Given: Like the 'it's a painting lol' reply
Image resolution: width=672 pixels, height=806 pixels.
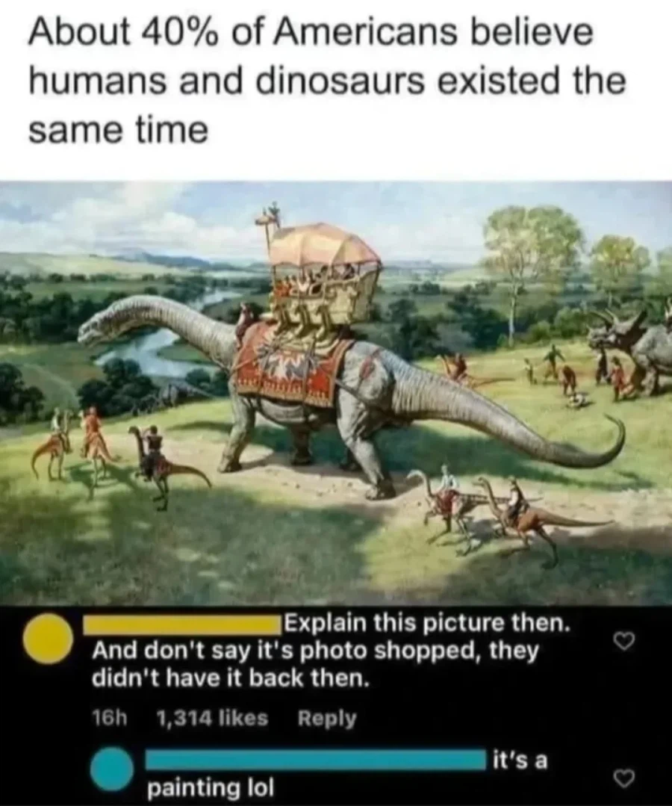Looking at the screenshot, I should pos(625,779).
